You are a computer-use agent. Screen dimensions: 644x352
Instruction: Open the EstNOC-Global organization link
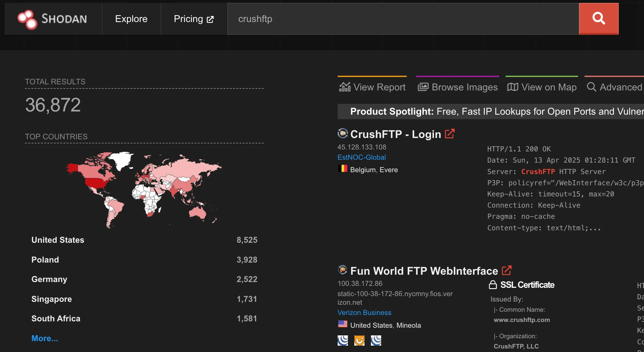[361, 157]
